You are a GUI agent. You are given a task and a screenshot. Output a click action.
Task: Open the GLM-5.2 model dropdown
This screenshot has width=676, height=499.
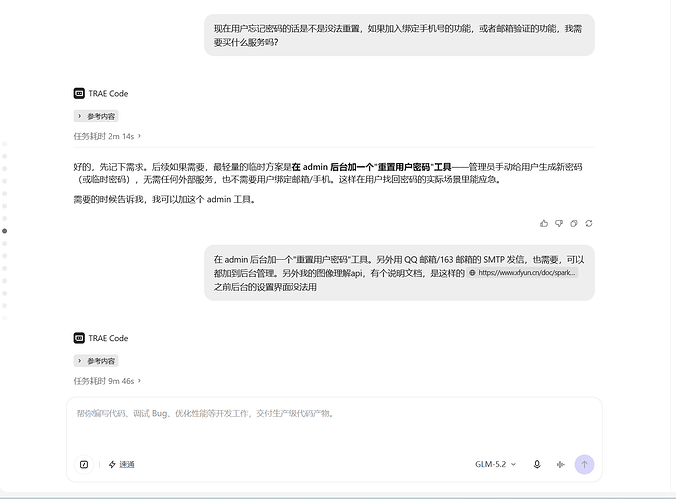coord(495,464)
